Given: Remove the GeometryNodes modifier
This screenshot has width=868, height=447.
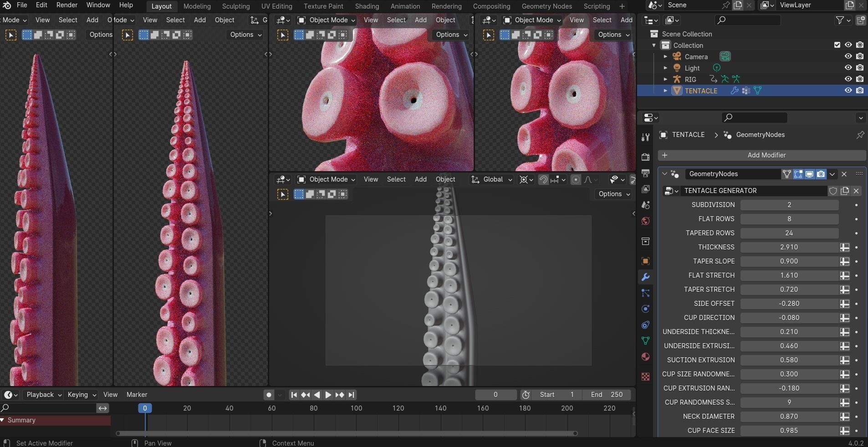Looking at the screenshot, I should tap(844, 174).
